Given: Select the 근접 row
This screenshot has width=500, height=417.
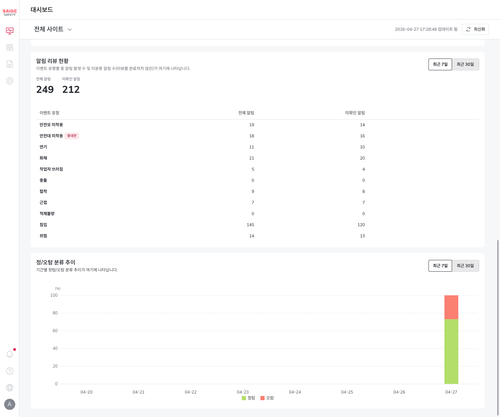Looking at the screenshot, I should point(257,202).
